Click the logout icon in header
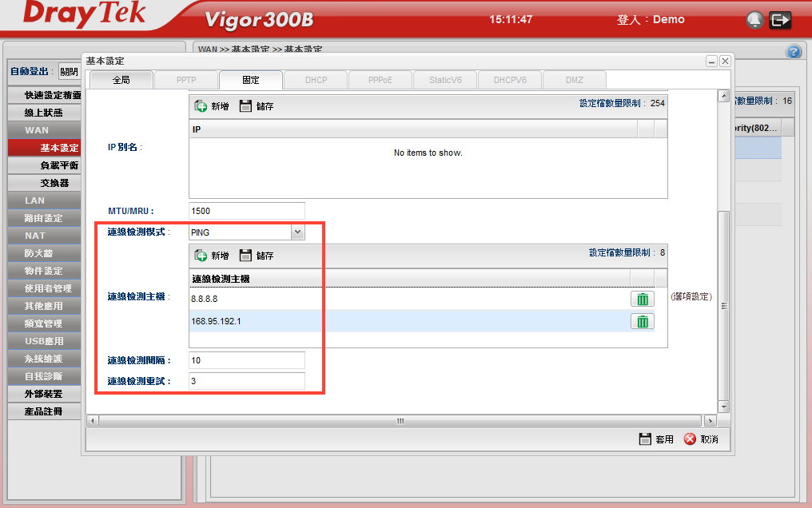 780,20
